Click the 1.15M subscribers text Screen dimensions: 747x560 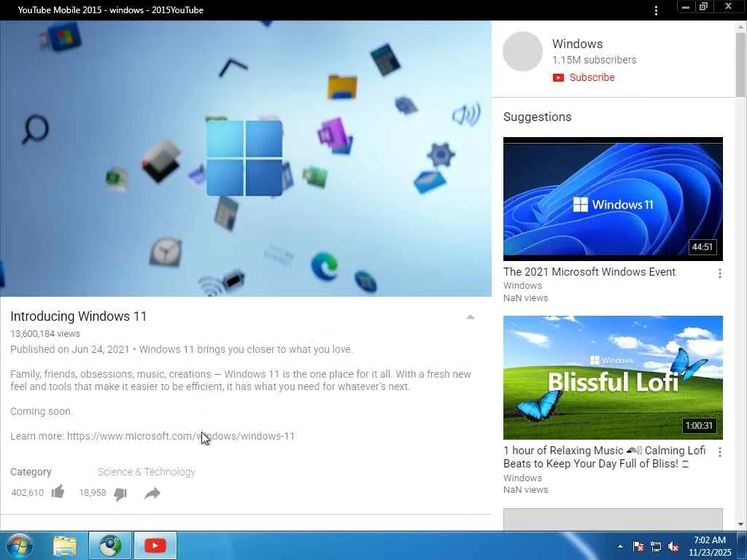coord(594,60)
